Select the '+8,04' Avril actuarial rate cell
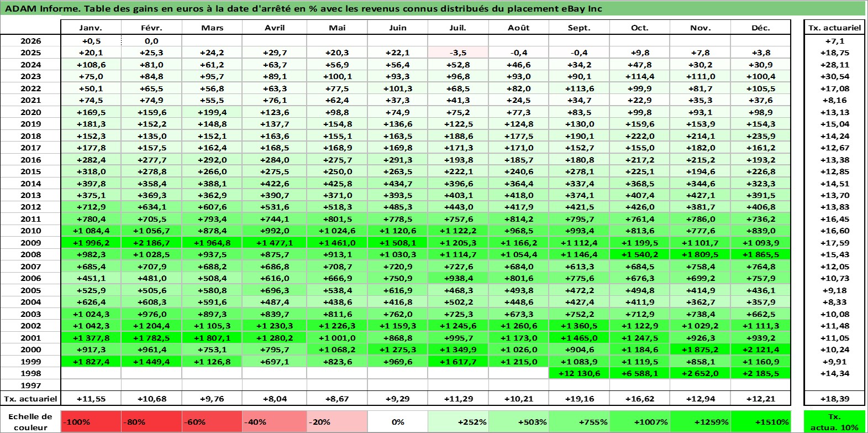 tap(275, 399)
